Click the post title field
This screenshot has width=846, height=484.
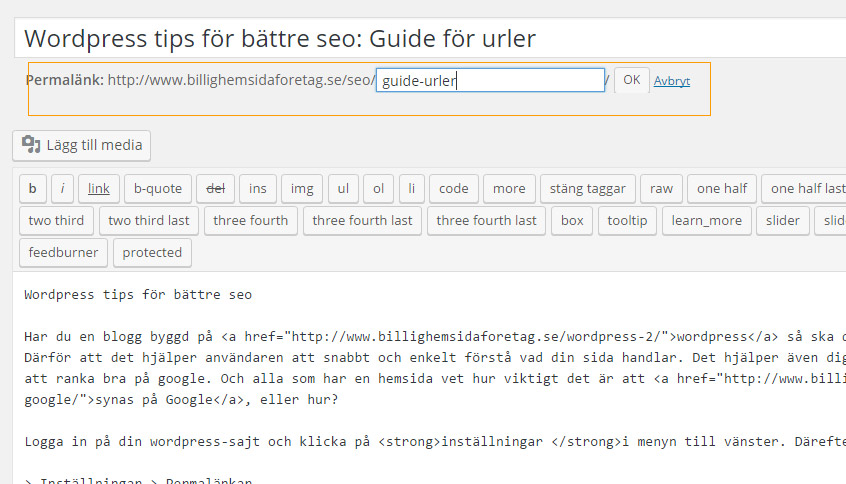430,38
